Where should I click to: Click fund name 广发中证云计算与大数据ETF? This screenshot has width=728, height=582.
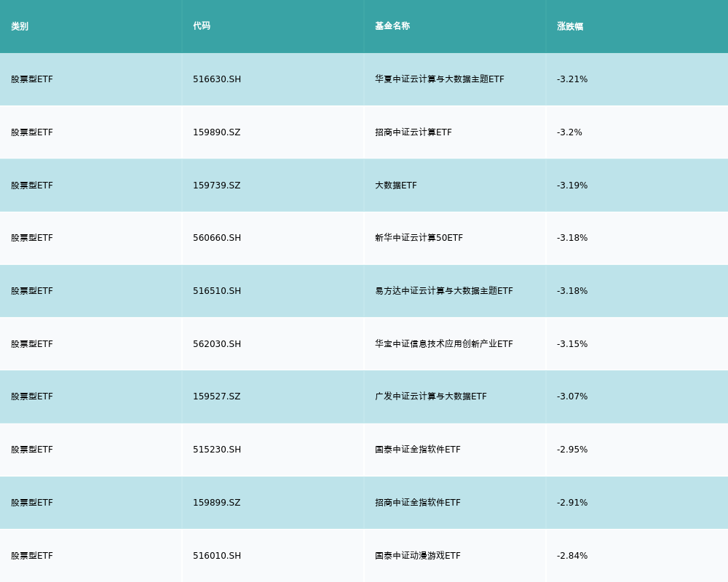pyautogui.click(x=431, y=396)
